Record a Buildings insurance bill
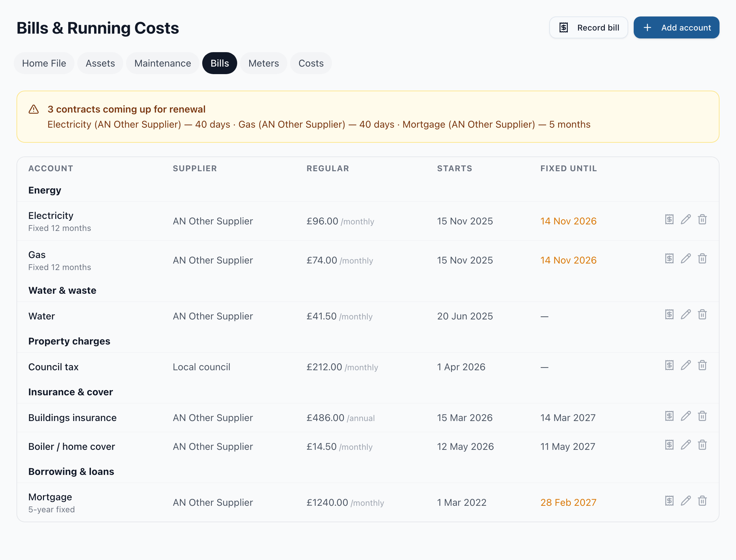Screen dimensions: 736x560 (x=669, y=416)
